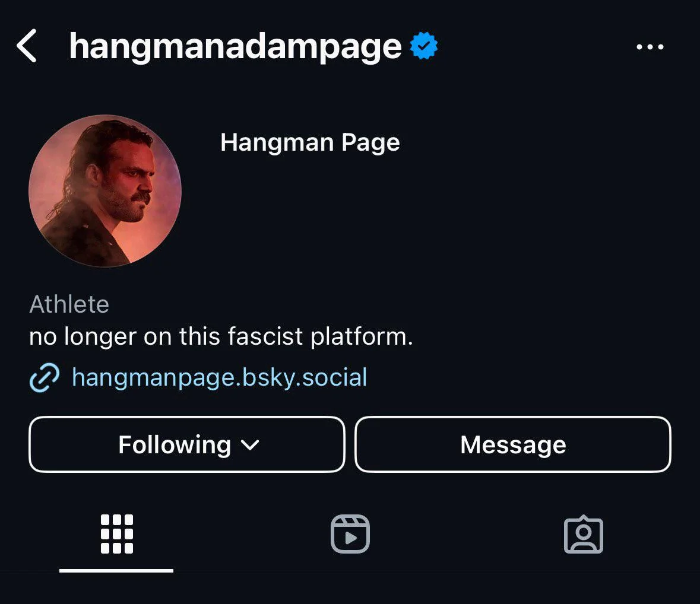
Task: View Hangman Page's profile picture
Action: tap(105, 191)
